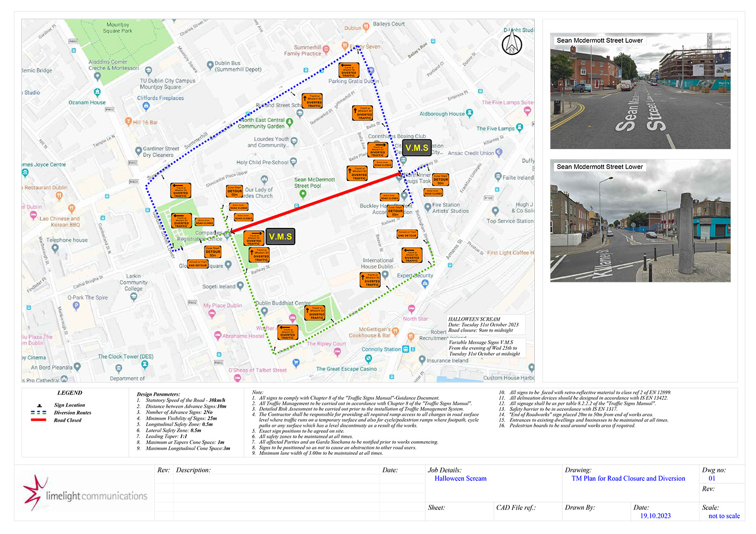The width and height of the screenshot is (756, 534).
Task: Select the red closed-road line on the map
Action: (316, 202)
